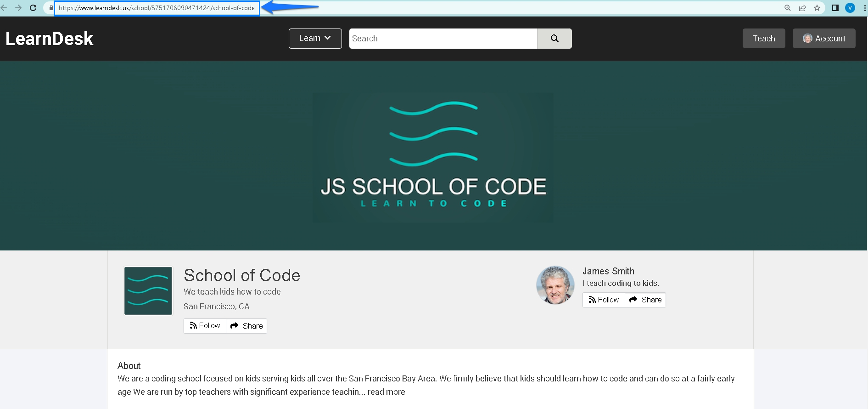Click the School of Code title
Screen dimensions: 868x409
(242, 275)
